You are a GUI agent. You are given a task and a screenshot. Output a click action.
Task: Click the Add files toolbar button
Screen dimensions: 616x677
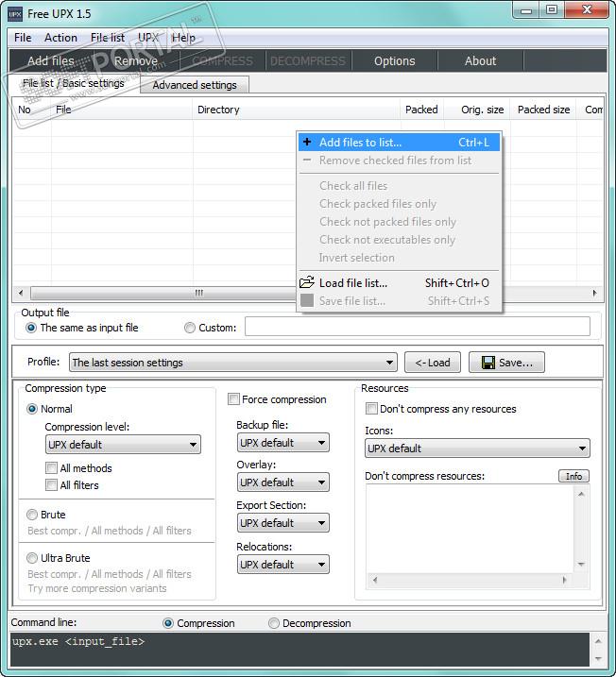pyautogui.click(x=51, y=60)
